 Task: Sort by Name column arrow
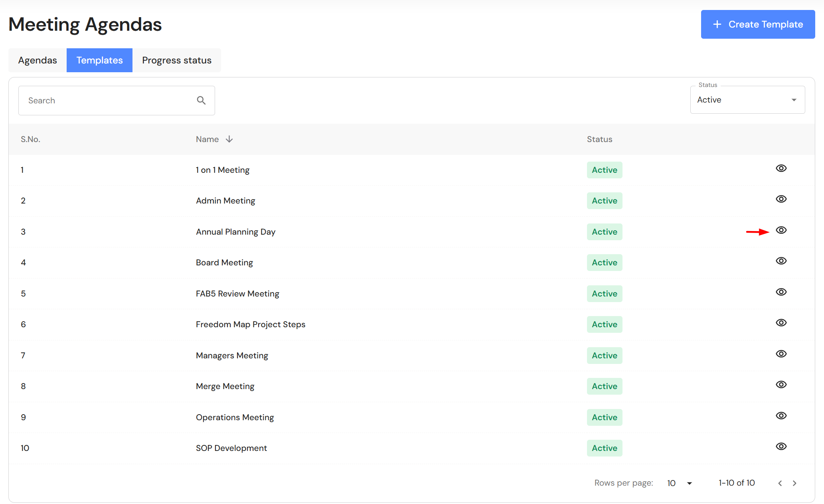tap(229, 139)
